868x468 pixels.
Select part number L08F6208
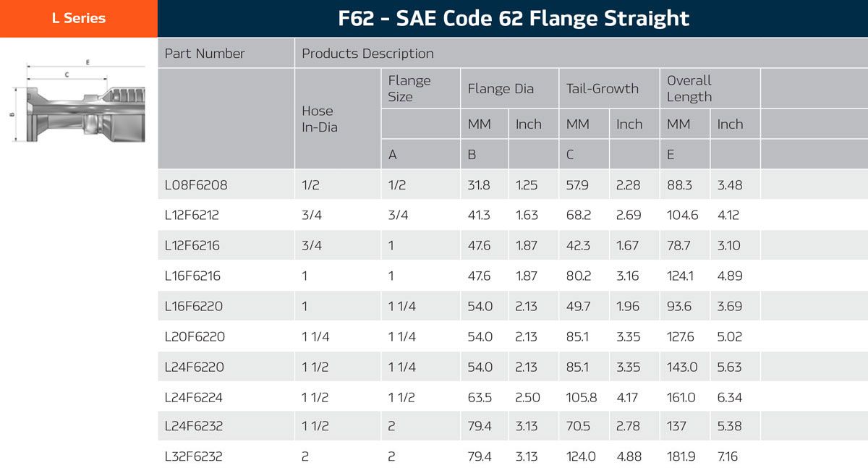[196, 185]
